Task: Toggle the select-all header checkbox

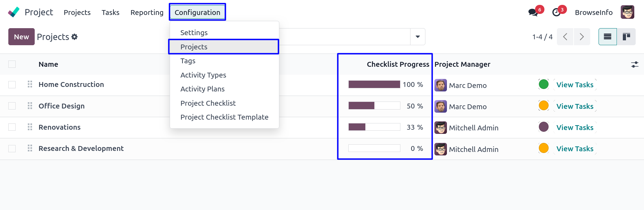Action: coord(12,64)
